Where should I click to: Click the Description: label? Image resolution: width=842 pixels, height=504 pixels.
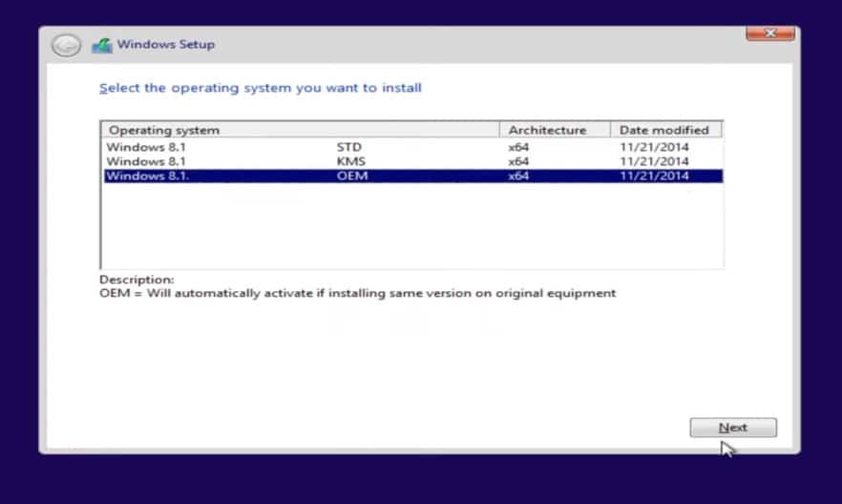[137, 280]
